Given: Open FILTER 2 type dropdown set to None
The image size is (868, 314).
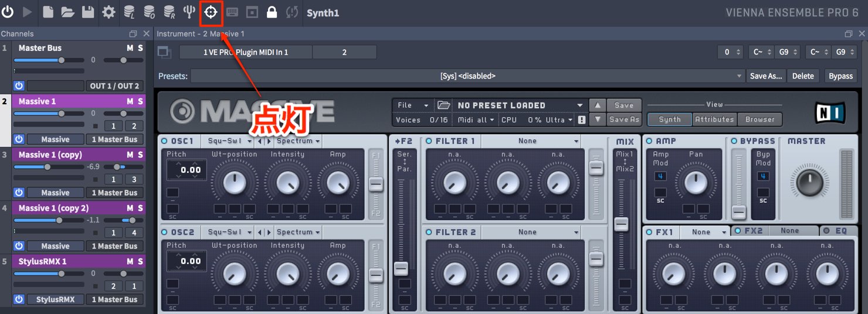Looking at the screenshot, I should (x=531, y=232).
